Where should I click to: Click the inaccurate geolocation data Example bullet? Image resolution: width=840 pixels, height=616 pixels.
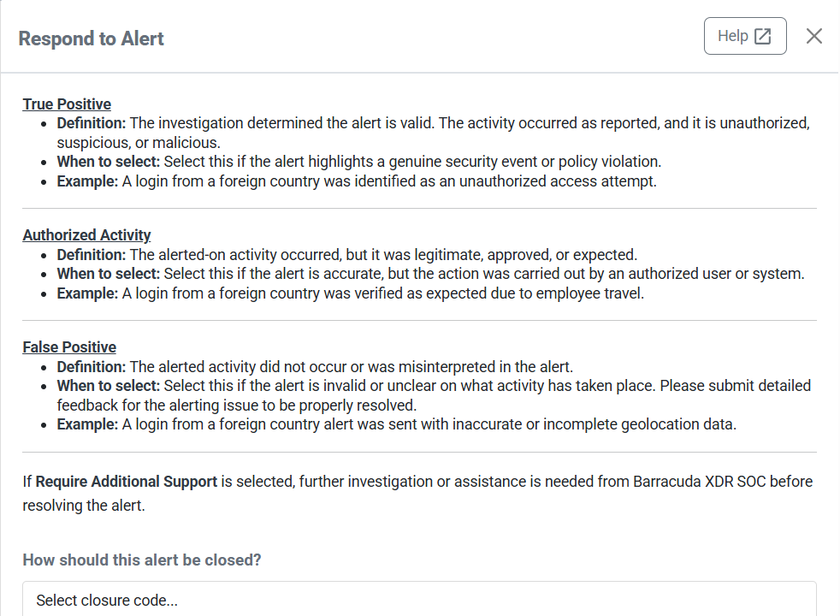pyautogui.click(x=397, y=424)
